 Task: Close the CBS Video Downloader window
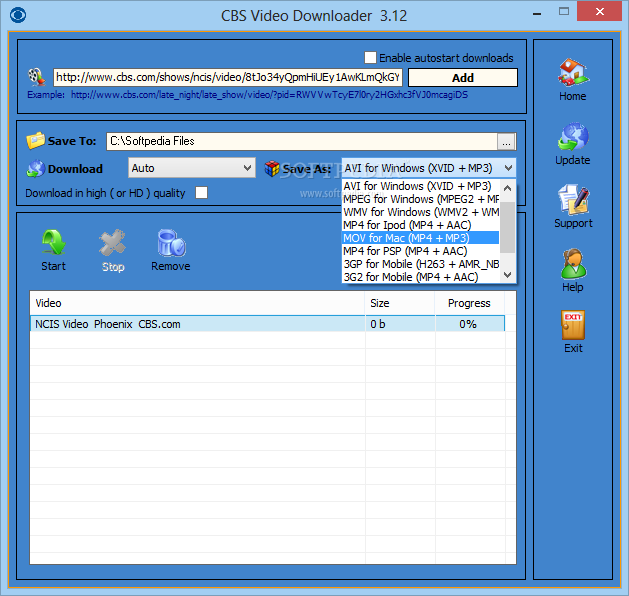(599, 11)
